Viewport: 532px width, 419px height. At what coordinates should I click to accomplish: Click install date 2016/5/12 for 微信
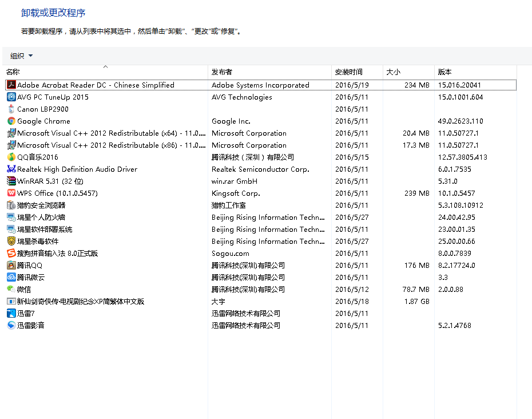[352, 289]
